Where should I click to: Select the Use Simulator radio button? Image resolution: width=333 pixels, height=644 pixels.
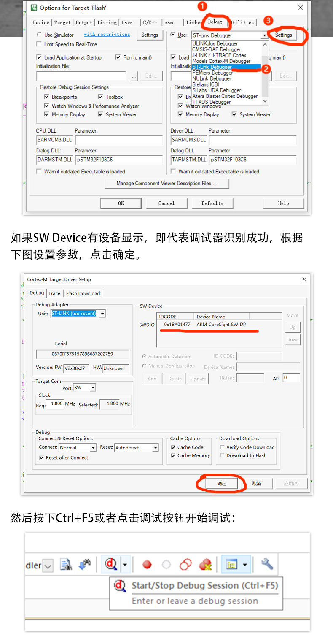39,35
